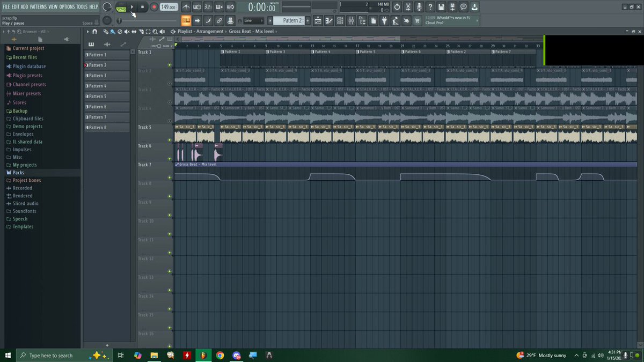Image resolution: width=644 pixels, height=362 pixels.
Task: Open the Line snap dropdown
Action: click(253, 20)
